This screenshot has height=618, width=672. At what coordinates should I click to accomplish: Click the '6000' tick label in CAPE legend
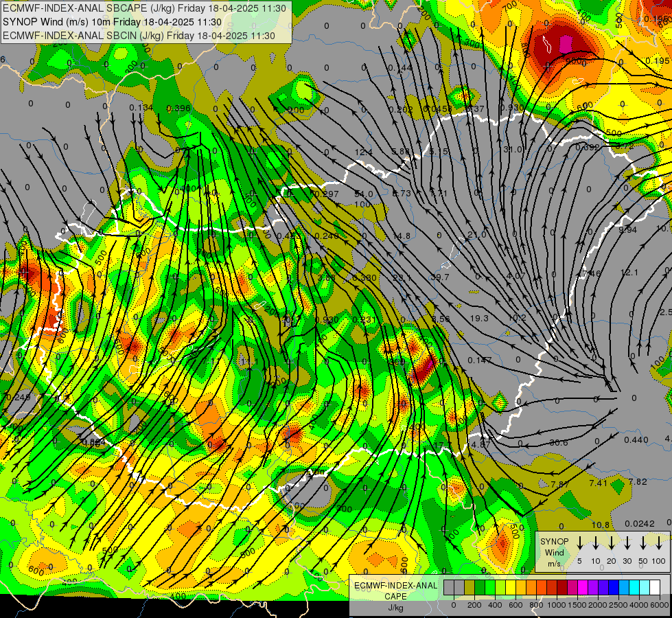click(660, 605)
